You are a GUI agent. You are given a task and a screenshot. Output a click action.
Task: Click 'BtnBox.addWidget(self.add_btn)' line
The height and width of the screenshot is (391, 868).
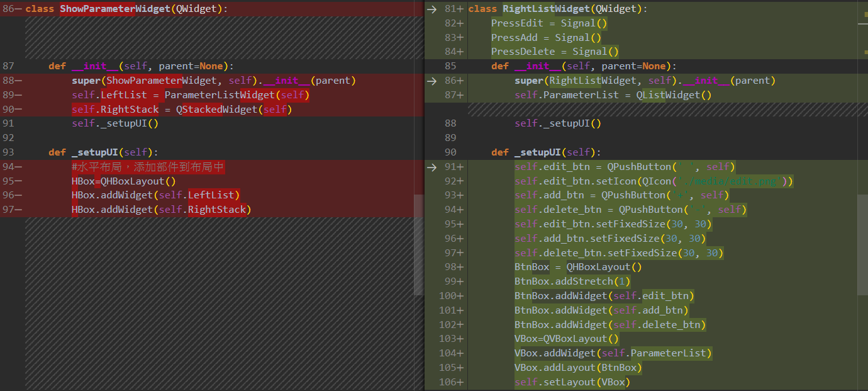[602, 310]
